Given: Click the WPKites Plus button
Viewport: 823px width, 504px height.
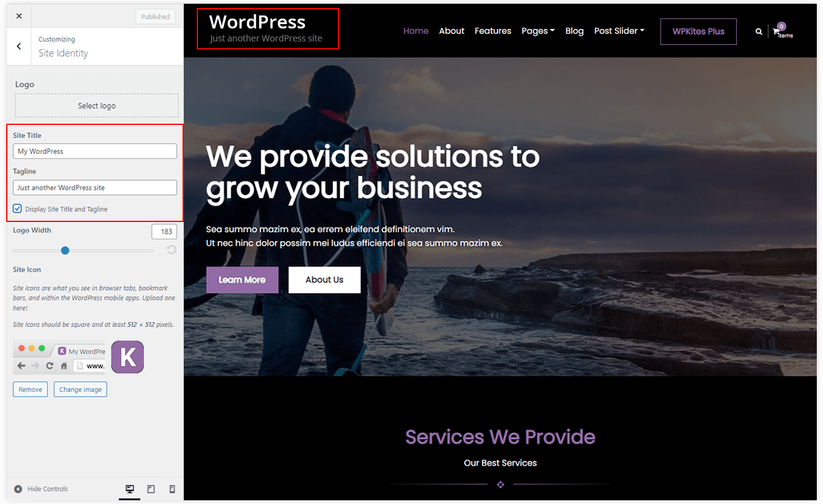Looking at the screenshot, I should point(699,32).
